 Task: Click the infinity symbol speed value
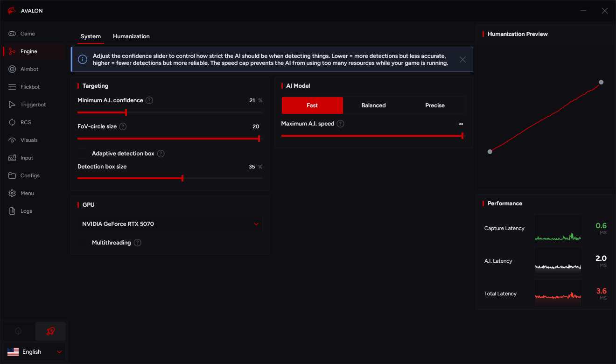(461, 124)
